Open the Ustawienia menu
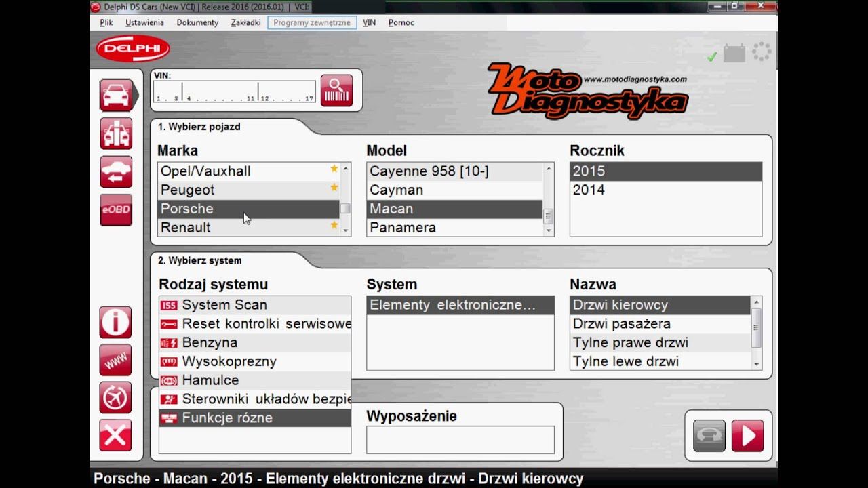868x488 pixels. [144, 22]
